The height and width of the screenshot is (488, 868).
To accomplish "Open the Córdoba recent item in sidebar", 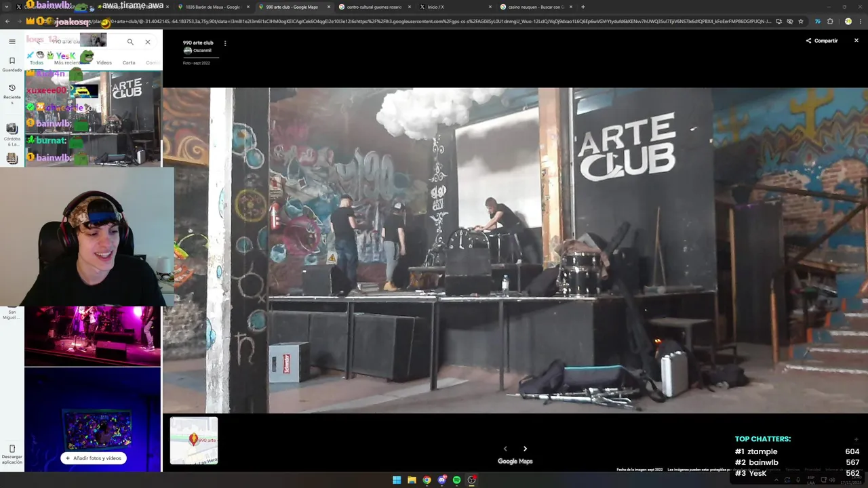I will click(12, 134).
